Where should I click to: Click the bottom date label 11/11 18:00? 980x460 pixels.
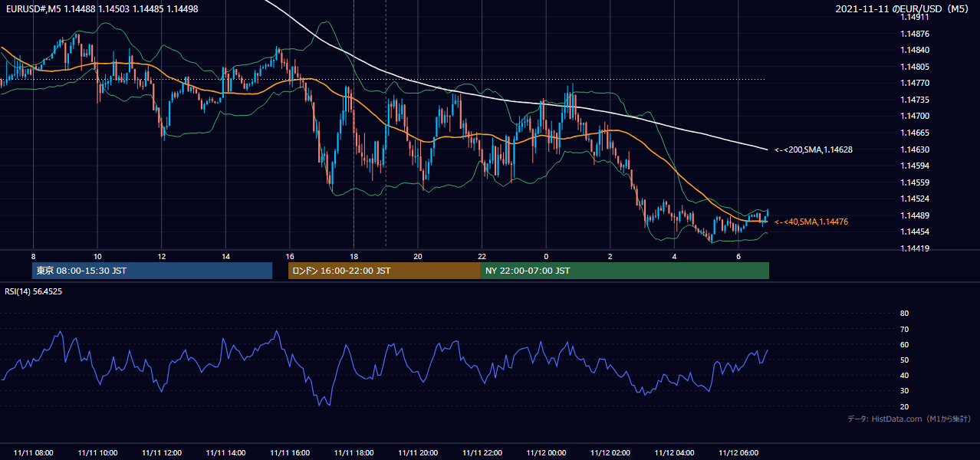354,453
